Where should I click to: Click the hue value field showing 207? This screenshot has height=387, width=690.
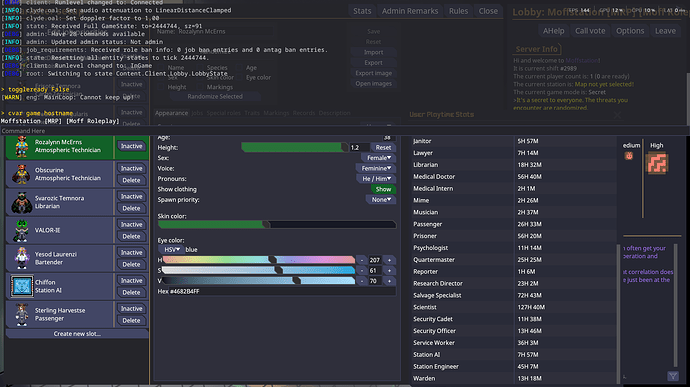pyautogui.click(x=375, y=260)
